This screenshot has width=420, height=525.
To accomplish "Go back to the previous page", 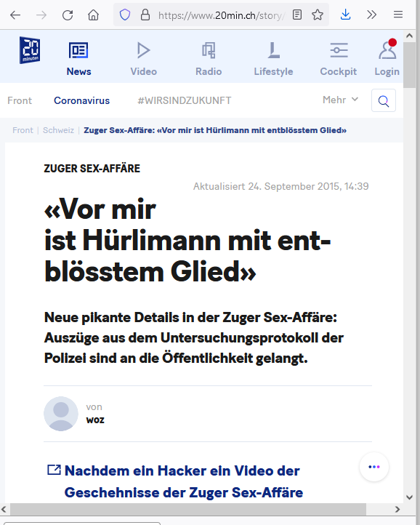I will point(15,15).
